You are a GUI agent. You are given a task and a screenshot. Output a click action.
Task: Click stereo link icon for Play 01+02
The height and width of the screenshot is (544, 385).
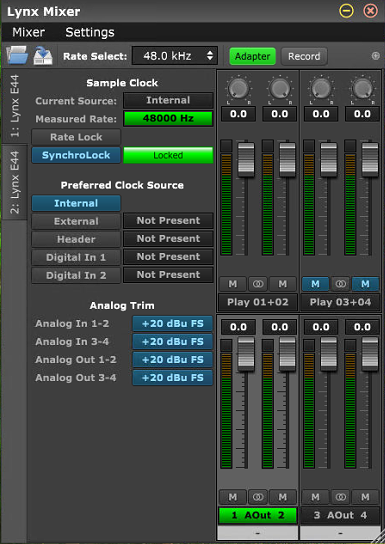[x=258, y=284]
